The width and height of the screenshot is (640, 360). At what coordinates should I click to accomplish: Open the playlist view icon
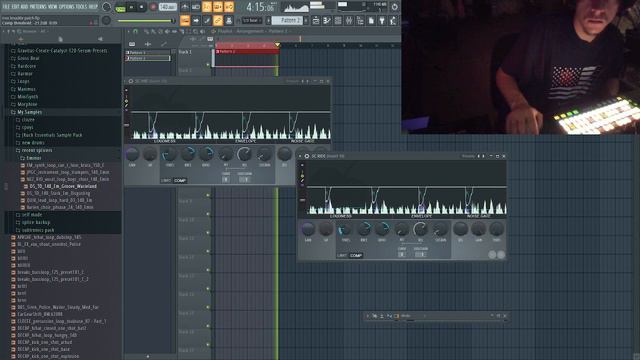click(316, 20)
